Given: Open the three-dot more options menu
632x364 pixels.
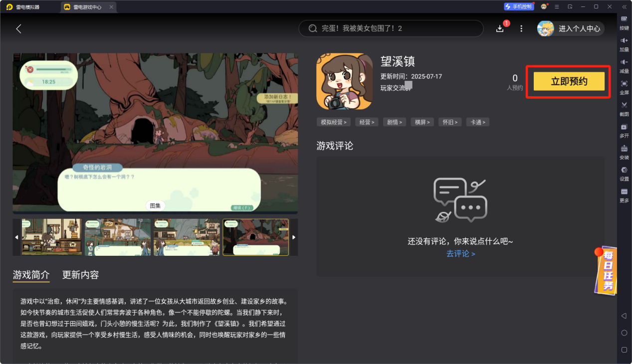Looking at the screenshot, I should (521, 28).
